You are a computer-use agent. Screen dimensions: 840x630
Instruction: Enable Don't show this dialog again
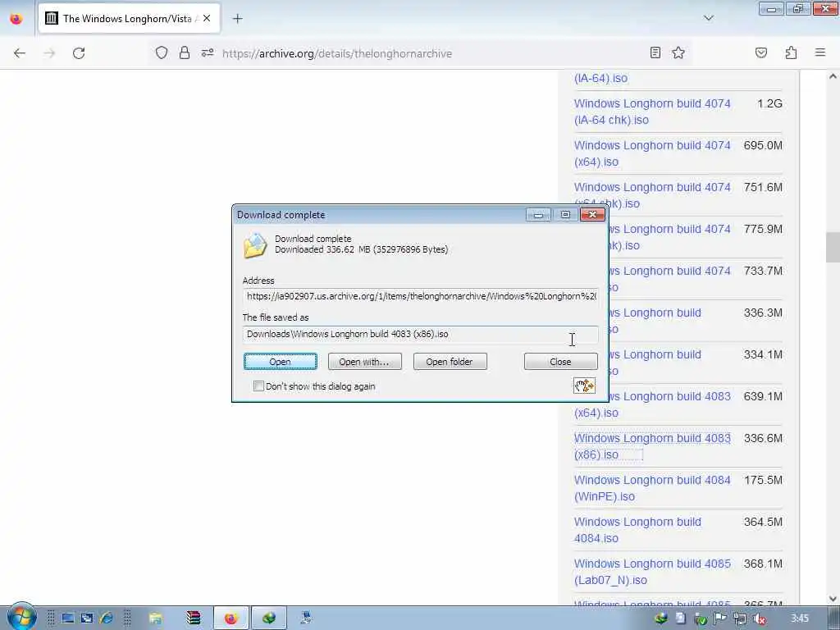coord(258,386)
